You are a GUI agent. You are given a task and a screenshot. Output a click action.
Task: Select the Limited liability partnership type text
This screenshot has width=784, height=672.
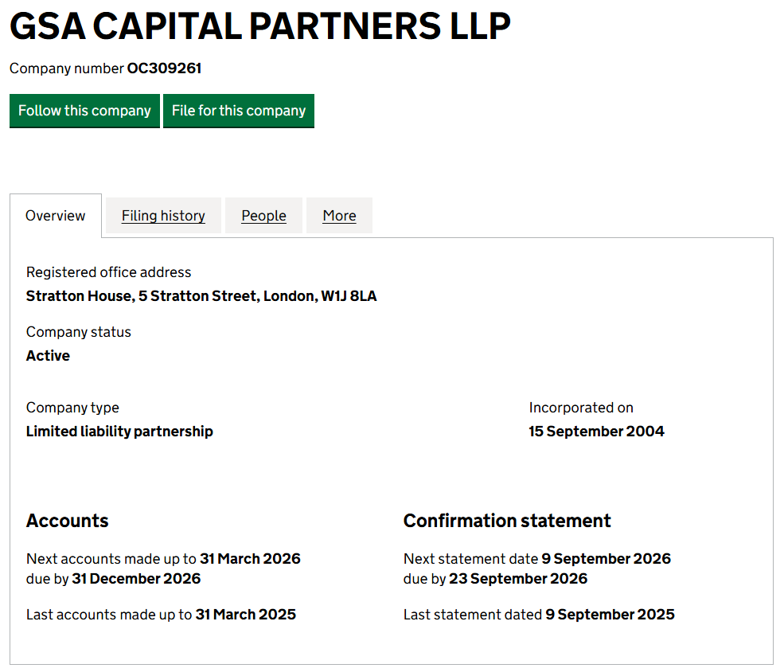click(x=119, y=431)
